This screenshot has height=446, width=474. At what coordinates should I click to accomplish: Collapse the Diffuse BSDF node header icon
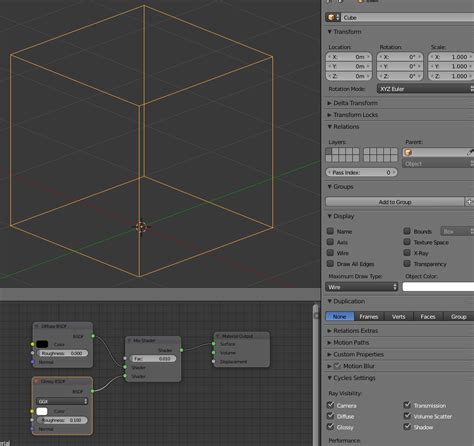pyautogui.click(x=37, y=326)
